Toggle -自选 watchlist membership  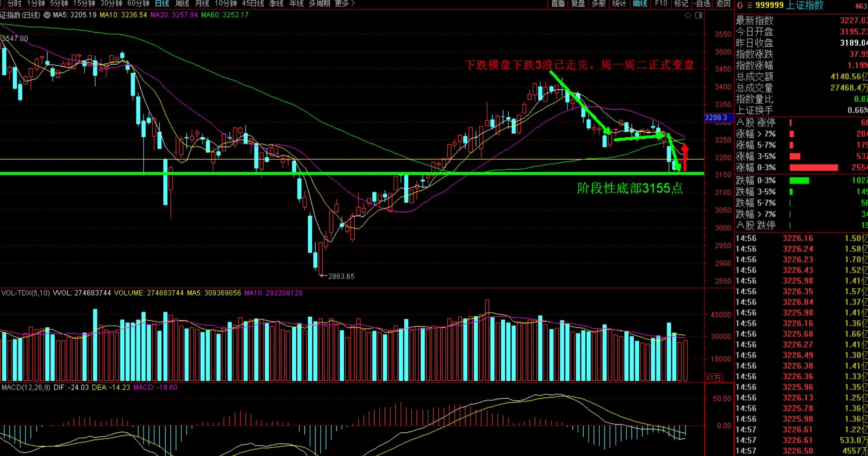pos(703,4)
